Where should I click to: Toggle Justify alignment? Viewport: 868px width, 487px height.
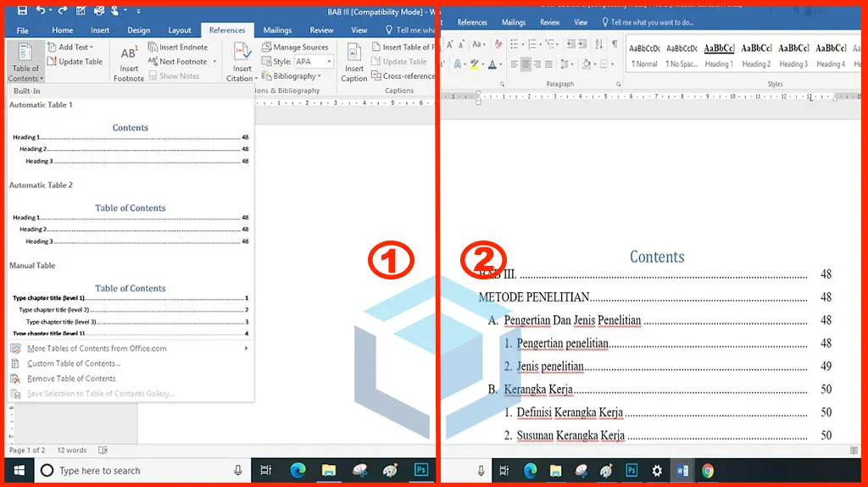(x=548, y=64)
